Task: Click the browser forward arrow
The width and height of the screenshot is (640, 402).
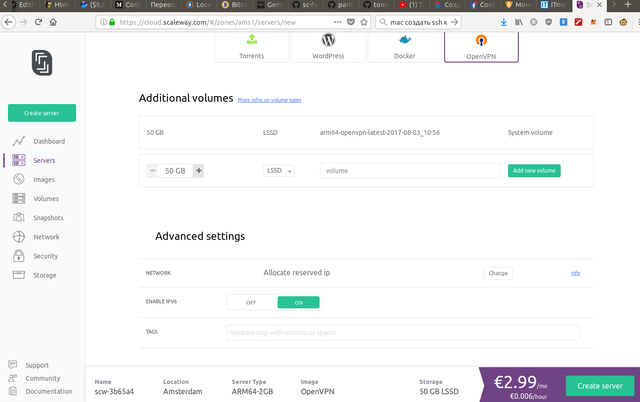Action: (23, 22)
